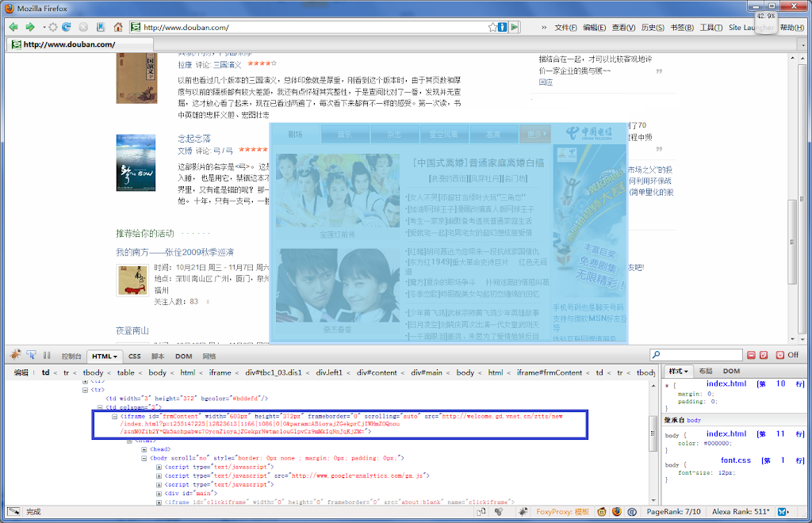
Task: Select div#main in the breadcrumb path
Action: [x=427, y=372]
